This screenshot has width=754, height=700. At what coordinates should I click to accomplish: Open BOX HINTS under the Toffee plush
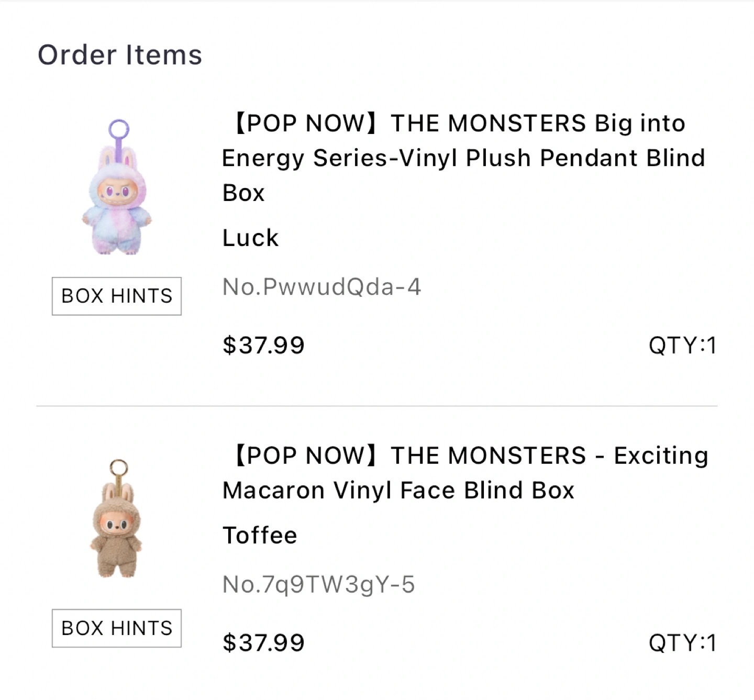tap(117, 628)
